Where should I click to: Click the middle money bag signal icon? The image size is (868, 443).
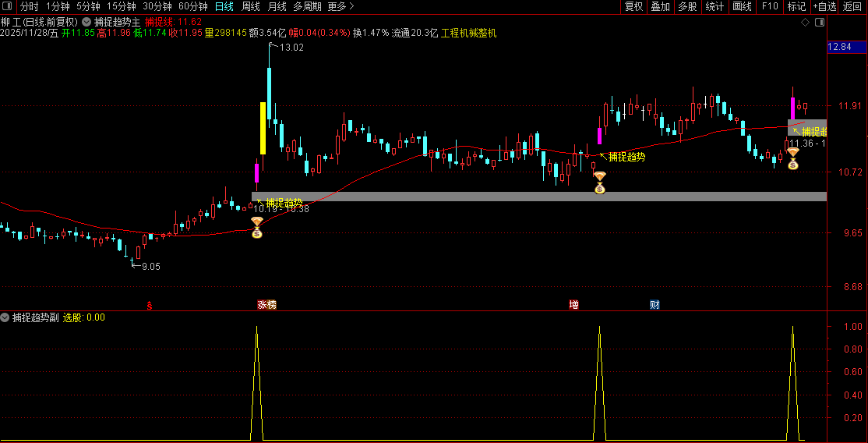click(x=599, y=183)
